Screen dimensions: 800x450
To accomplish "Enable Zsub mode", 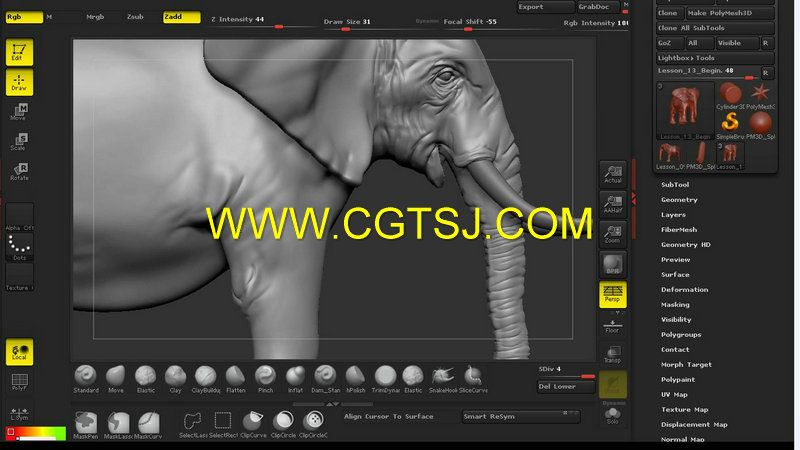I will (x=135, y=17).
